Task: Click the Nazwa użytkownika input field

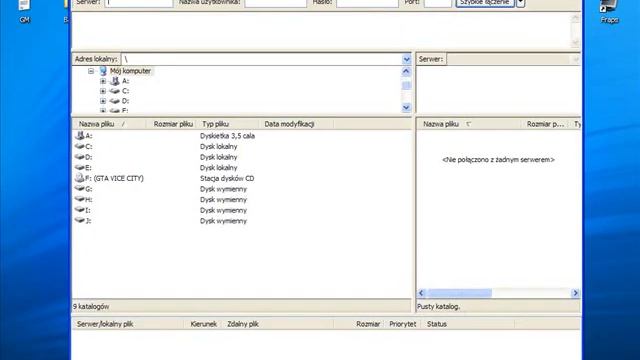Action: [x=276, y=3]
